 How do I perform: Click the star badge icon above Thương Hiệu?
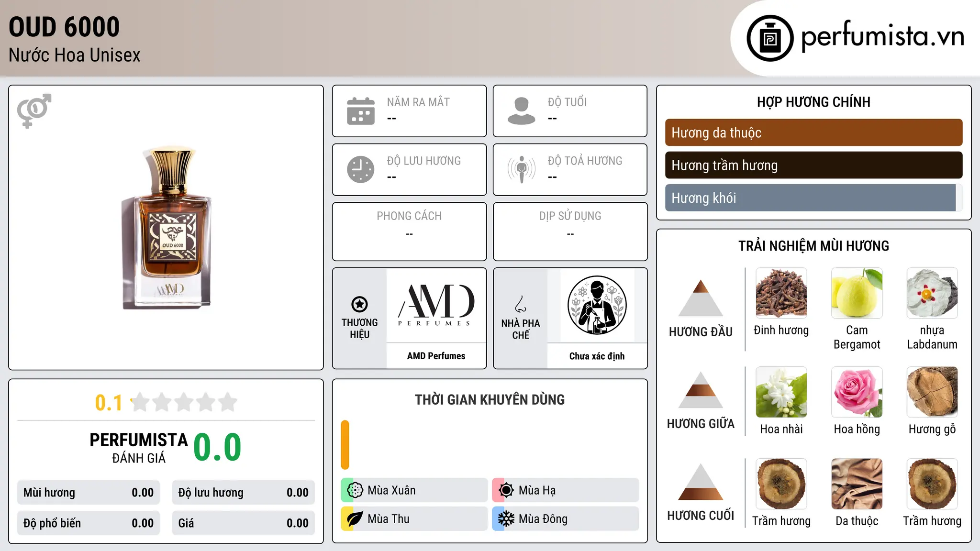point(359,304)
